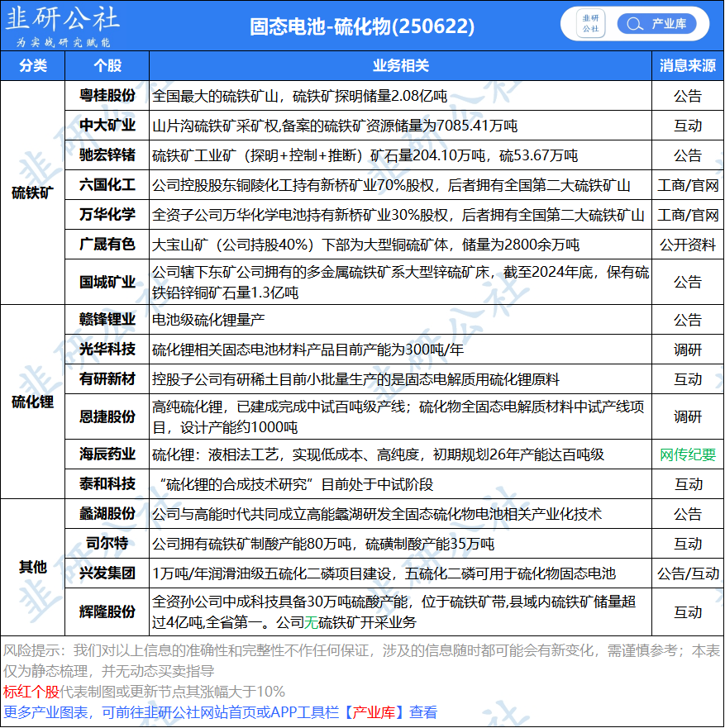Click 万华化学 description about 新桥矿业30%股权
The width and height of the screenshot is (725, 728).
398,215
